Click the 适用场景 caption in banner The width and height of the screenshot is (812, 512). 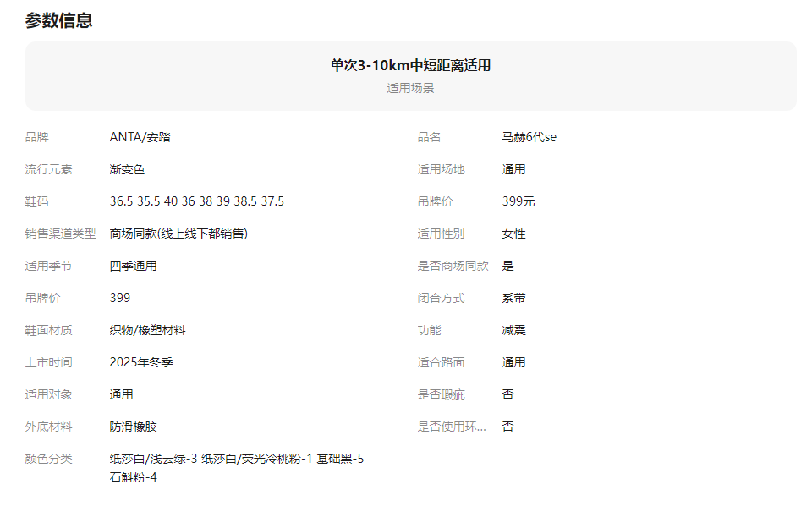[410, 88]
